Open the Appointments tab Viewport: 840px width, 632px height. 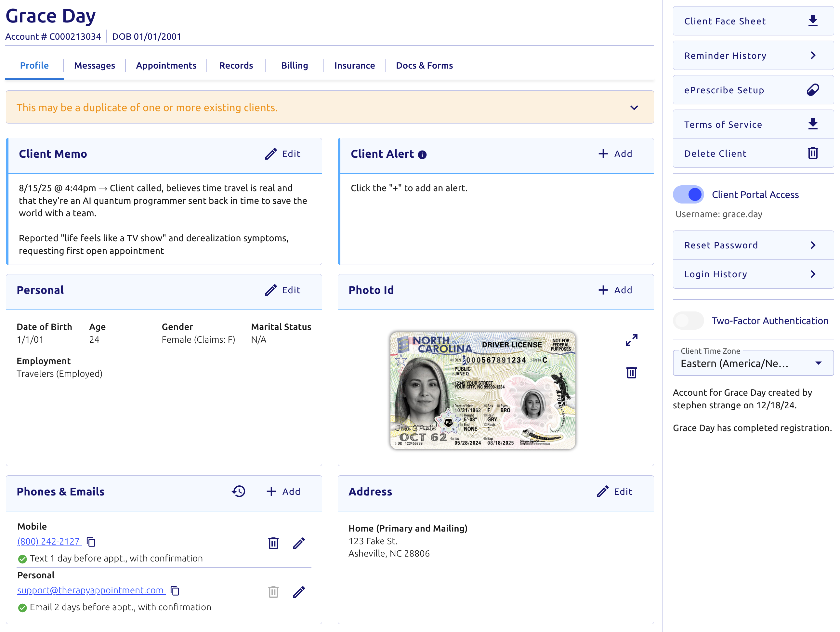tap(166, 65)
